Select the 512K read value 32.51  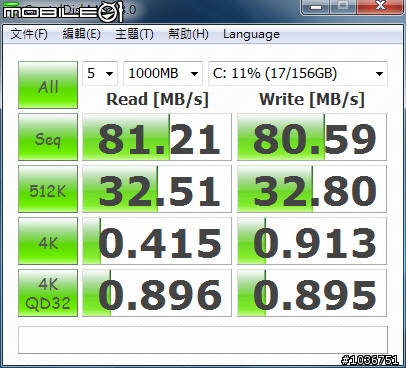(157, 189)
